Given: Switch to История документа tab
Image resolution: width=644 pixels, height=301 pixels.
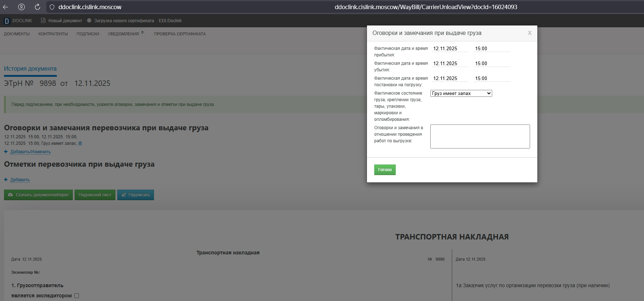Looking at the screenshot, I should pyautogui.click(x=30, y=69).
